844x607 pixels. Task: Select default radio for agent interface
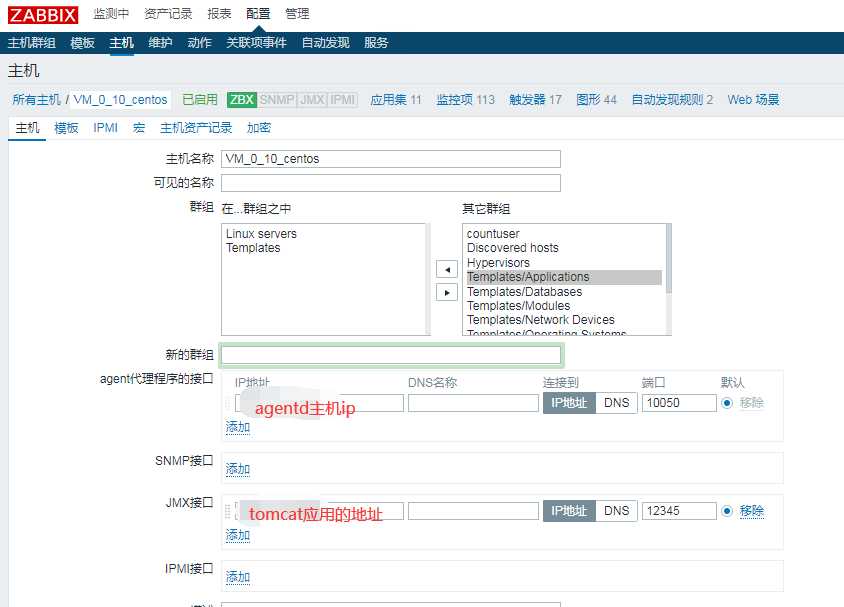pyautogui.click(x=727, y=403)
